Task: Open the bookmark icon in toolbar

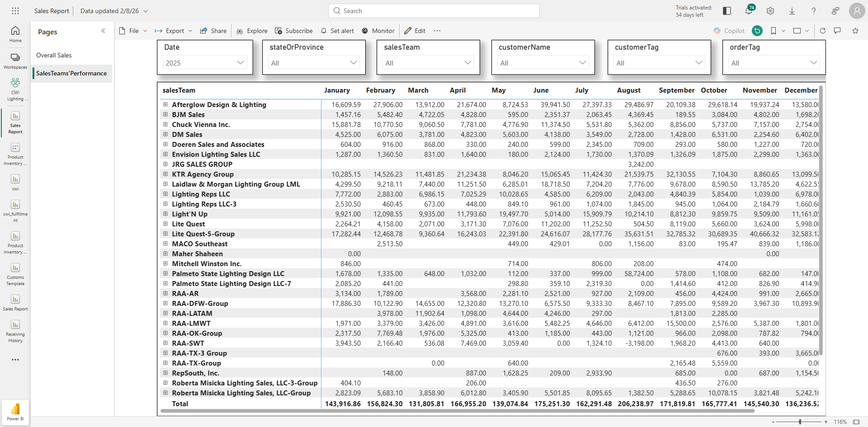Action: pyautogui.click(x=774, y=31)
